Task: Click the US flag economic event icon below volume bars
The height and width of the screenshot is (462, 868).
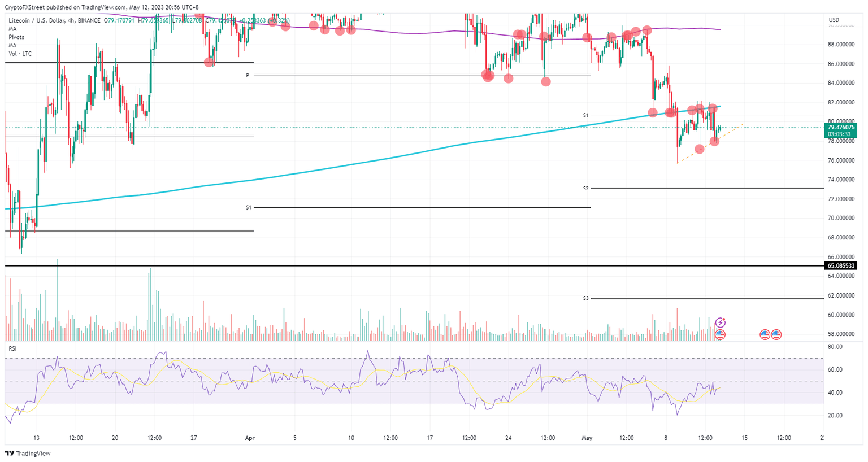Action: coord(720,334)
